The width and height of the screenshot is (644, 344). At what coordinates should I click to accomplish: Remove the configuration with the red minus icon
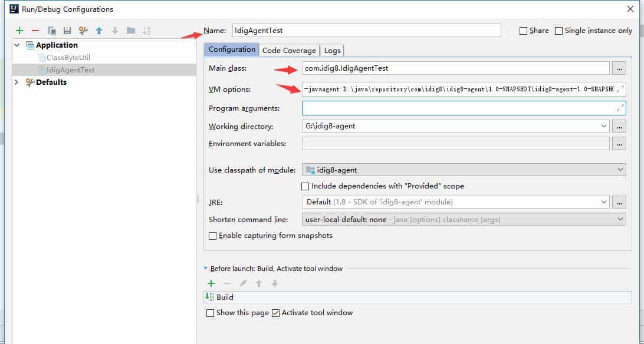[x=35, y=31]
